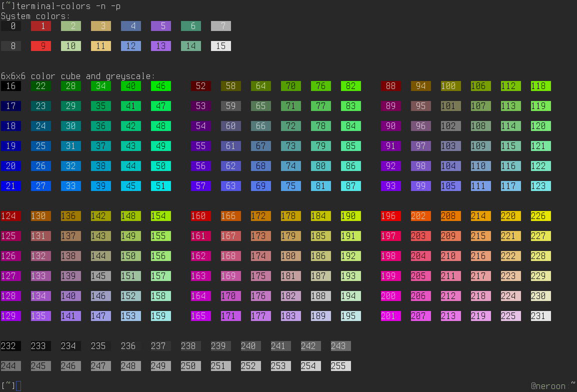Click the '6x6x6 color cube and greyscale' heading
Image resolution: width=577 pixels, height=392 pixels.
(x=78, y=76)
